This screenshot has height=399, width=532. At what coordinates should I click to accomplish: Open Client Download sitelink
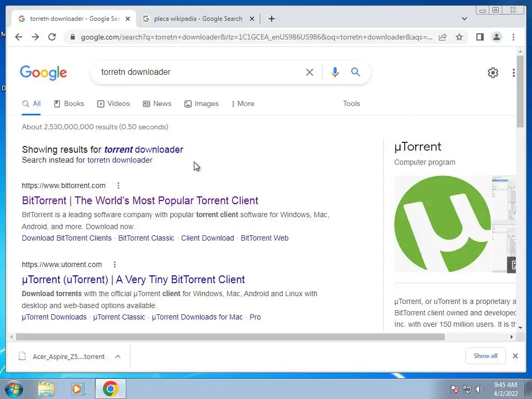[x=207, y=238]
